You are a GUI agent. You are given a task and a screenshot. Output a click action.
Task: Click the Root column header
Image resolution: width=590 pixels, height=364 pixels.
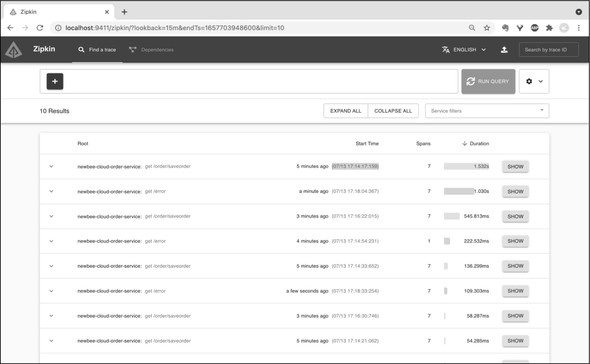[x=83, y=144]
